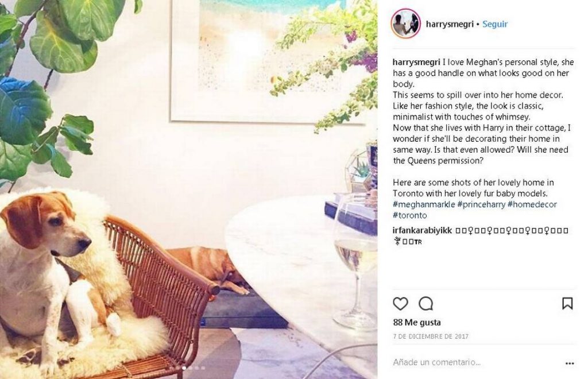Open the three-dot more options menu
Screen dimensions: 588x379
(569, 363)
